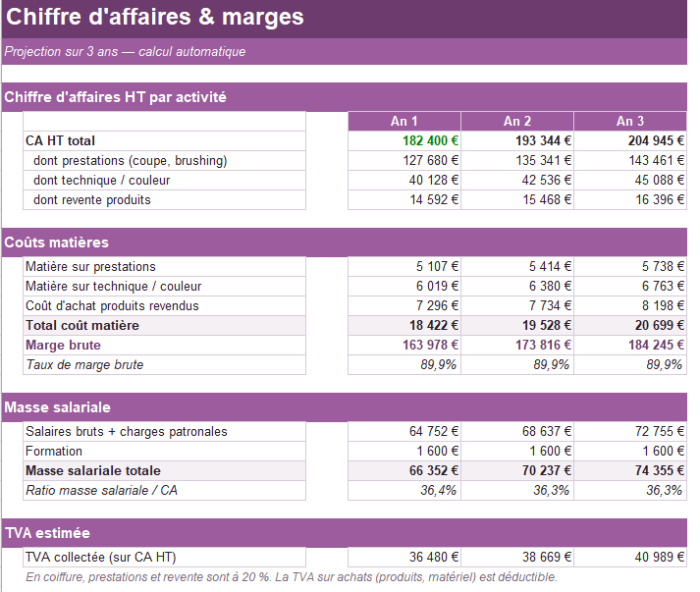
Task: Select 'Matière sur technique / couleur' label
Action: [x=164, y=286]
